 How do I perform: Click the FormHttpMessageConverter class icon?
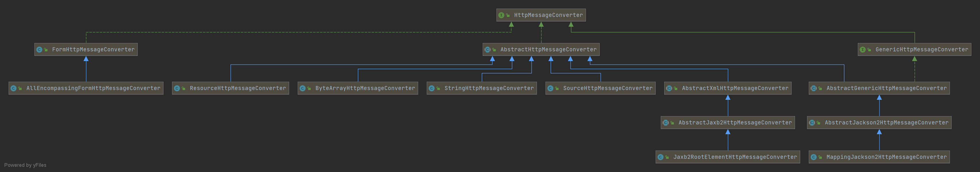pos(39,50)
